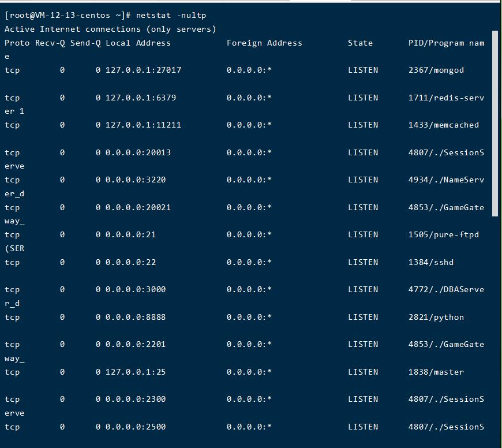Viewport: 502px width, 448px height.
Task: Click the 1838/master process entry
Action: click(x=436, y=372)
